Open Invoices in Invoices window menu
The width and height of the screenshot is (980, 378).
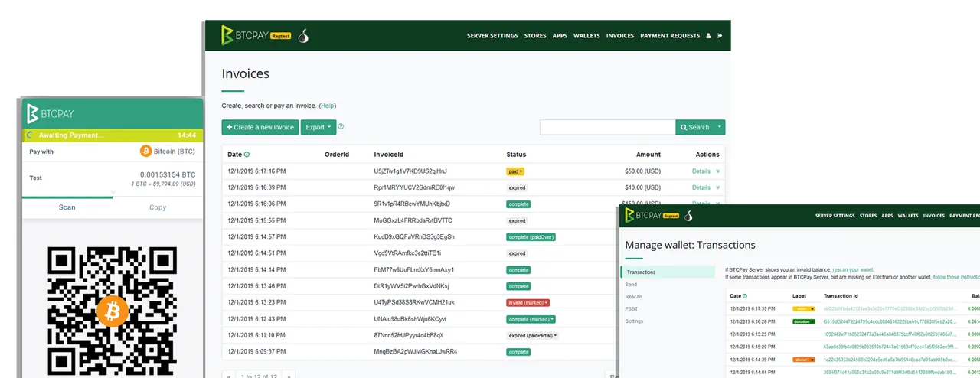[x=620, y=36]
